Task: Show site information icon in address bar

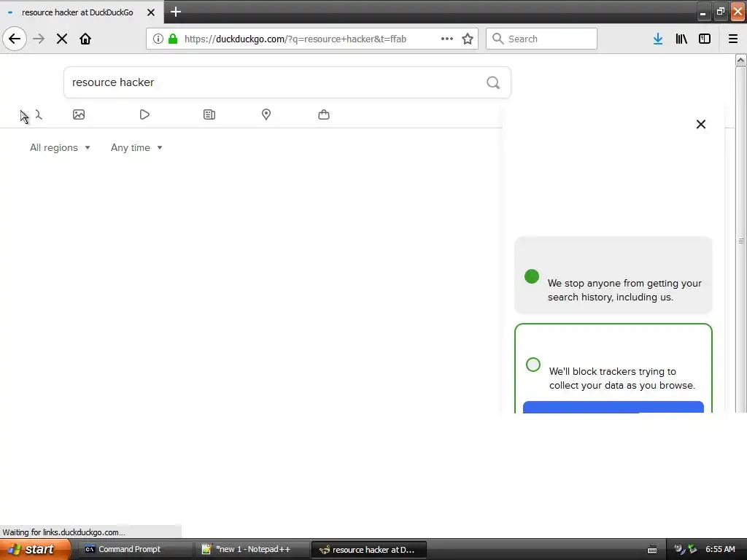Action: point(158,39)
